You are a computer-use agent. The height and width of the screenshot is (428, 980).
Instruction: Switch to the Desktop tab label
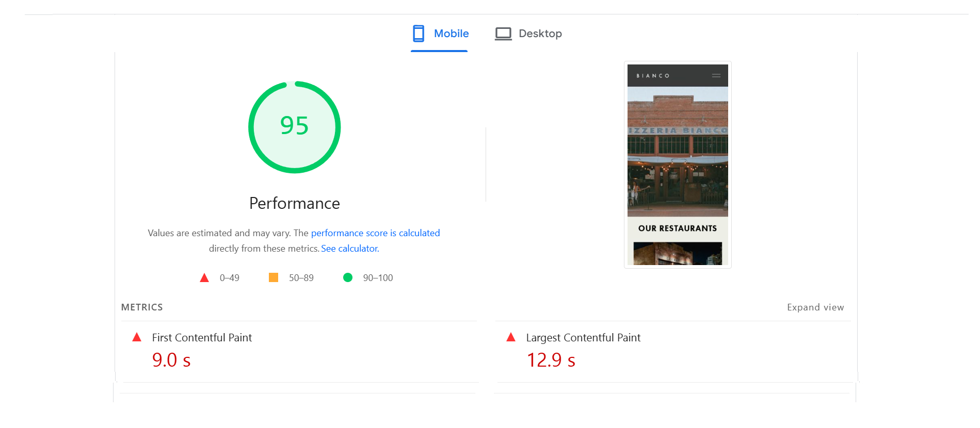[540, 34]
